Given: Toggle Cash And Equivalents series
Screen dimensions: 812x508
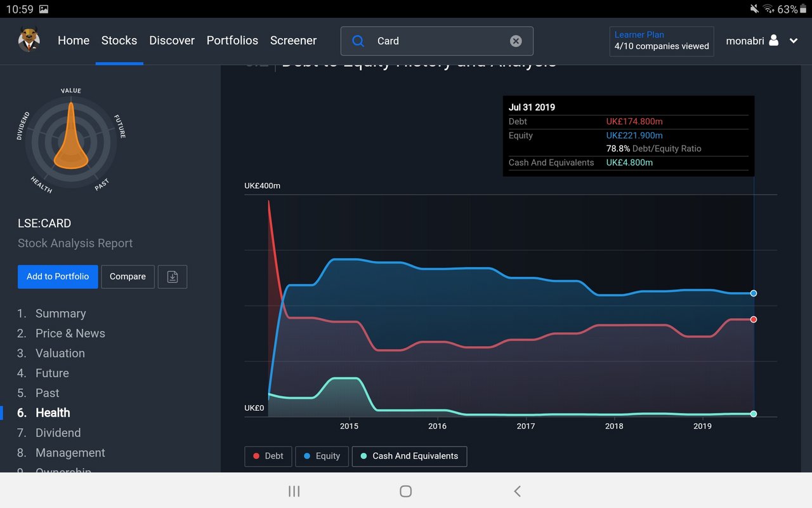Looking at the screenshot, I should pyautogui.click(x=409, y=456).
